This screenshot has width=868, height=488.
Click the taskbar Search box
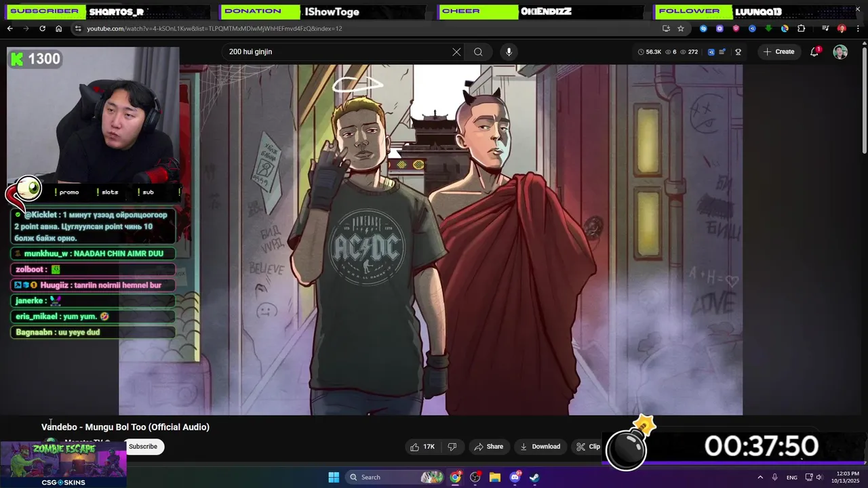point(395,477)
